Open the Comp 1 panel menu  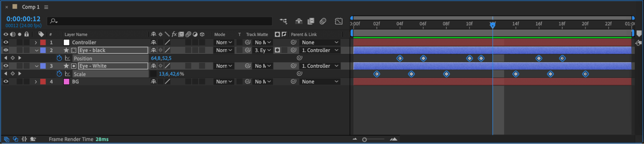click(46, 7)
